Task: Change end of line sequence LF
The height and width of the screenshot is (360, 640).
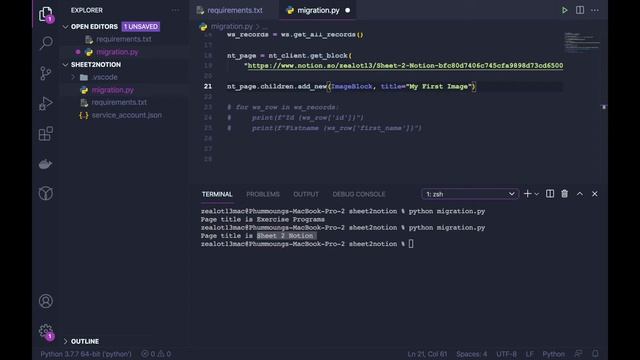Action: point(529,354)
